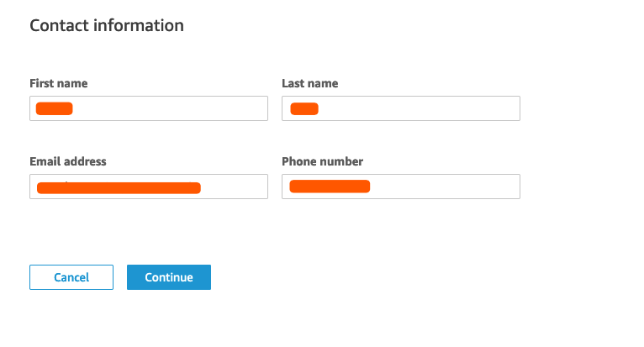Click into the Phone number field
The image size is (644, 347).
coord(401,187)
